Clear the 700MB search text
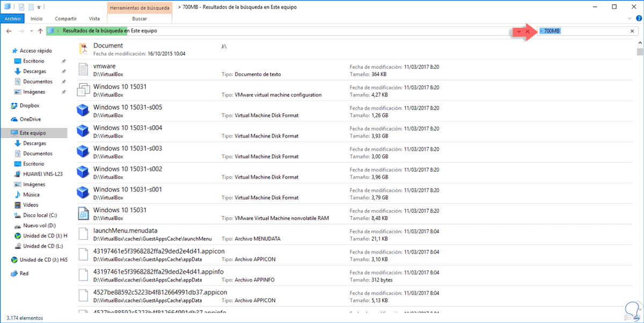 [x=632, y=31]
